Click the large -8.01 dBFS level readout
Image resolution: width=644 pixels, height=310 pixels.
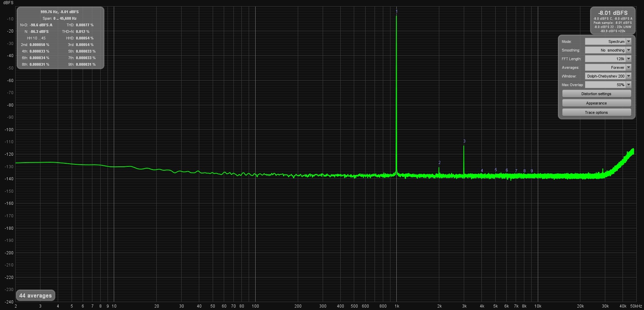pyautogui.click(x=613, y=13)
